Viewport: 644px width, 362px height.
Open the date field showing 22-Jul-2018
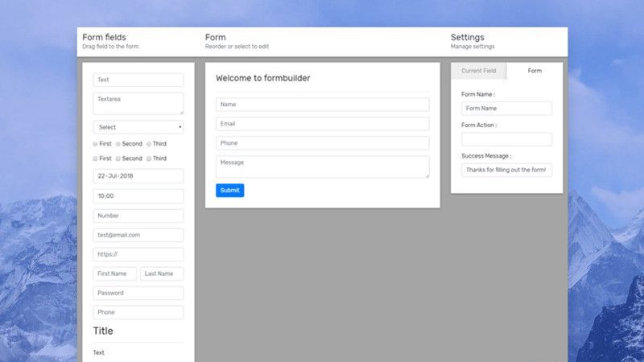point(138,176)
